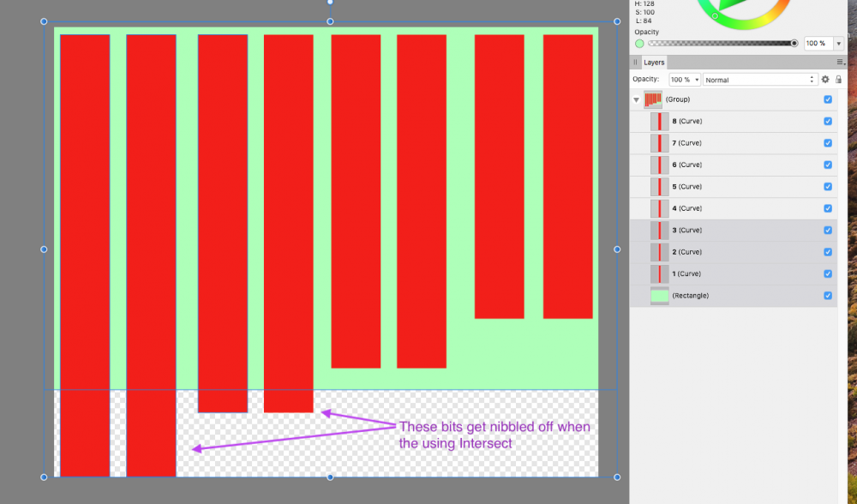The width and height of the screenshot is (857, 504).
Task: Select the Layers tab
Action: pyautogui.click(x=654, y=63)
